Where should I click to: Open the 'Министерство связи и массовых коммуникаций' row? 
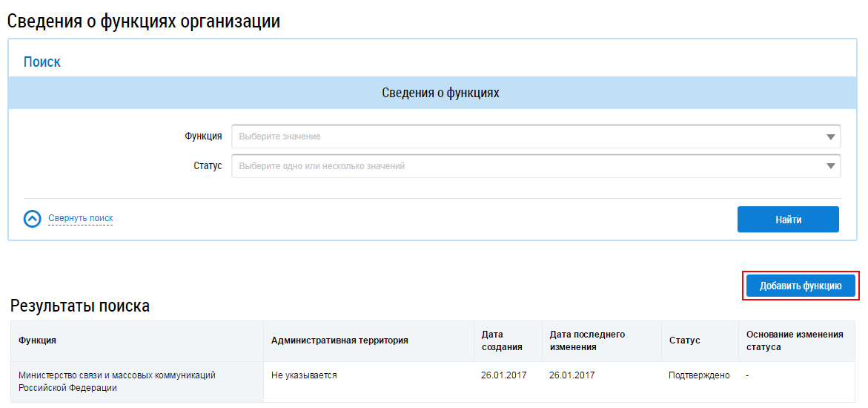(x=116, y=381)
